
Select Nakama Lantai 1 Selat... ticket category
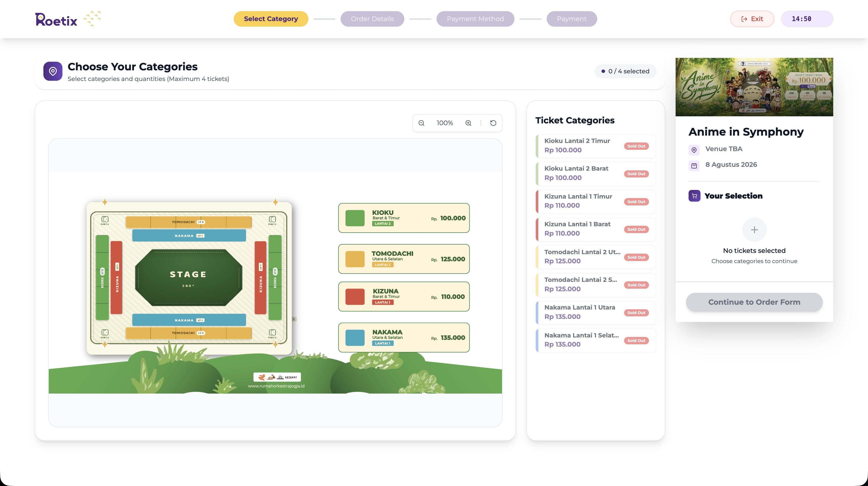point(596,341)
